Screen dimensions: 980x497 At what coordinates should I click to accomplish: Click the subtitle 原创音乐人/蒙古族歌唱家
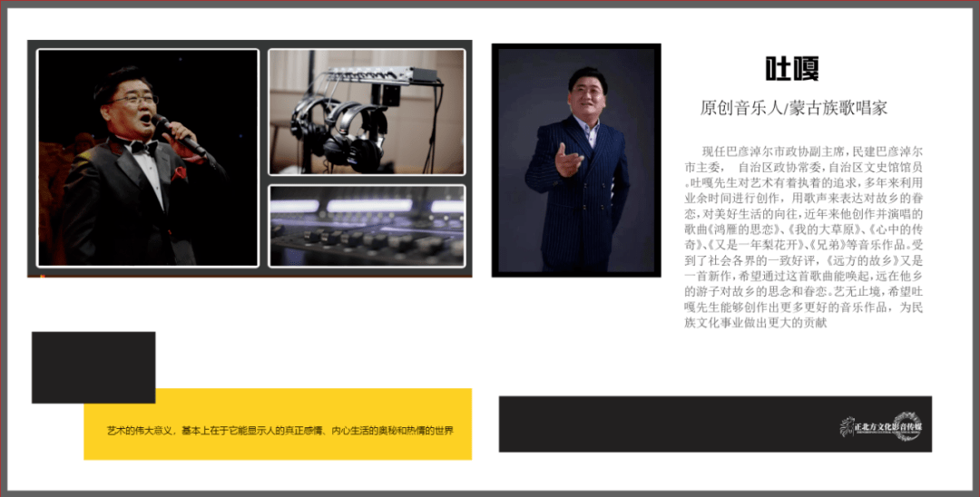[794, 107]
